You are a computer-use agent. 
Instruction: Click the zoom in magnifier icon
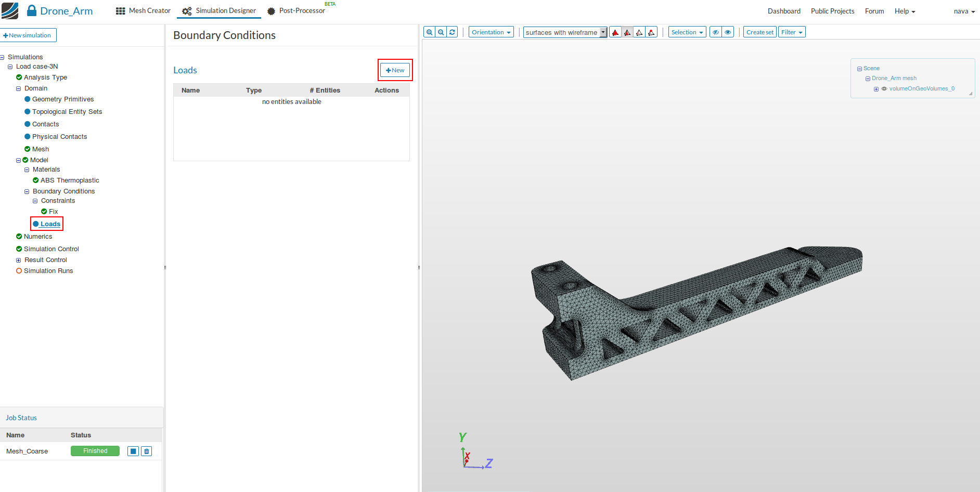click(x=429, y=32)
